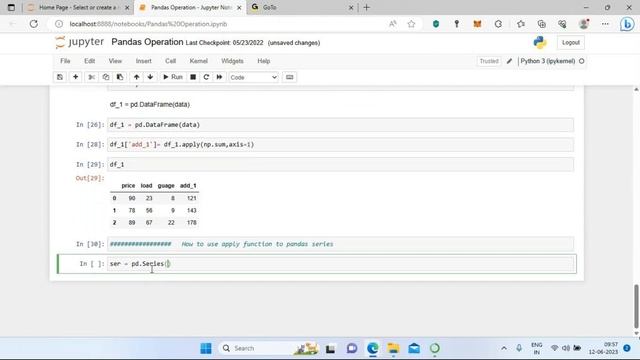Click the Logout button

571,42
